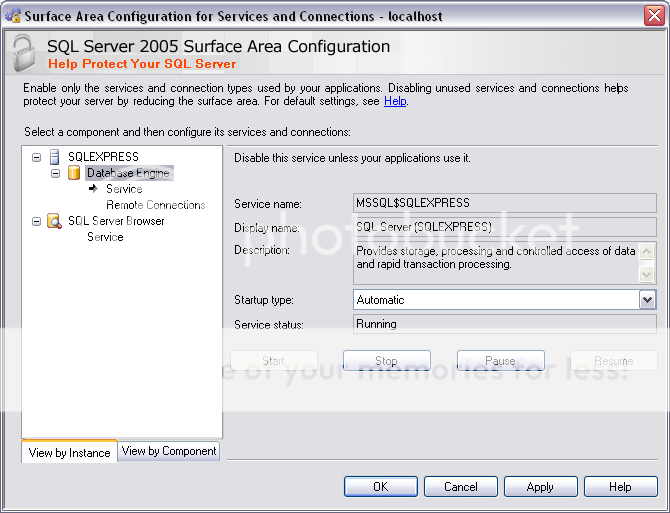Open the Startup type dropdown arrow
The image size is (670, 513).
tap(647, 300)
